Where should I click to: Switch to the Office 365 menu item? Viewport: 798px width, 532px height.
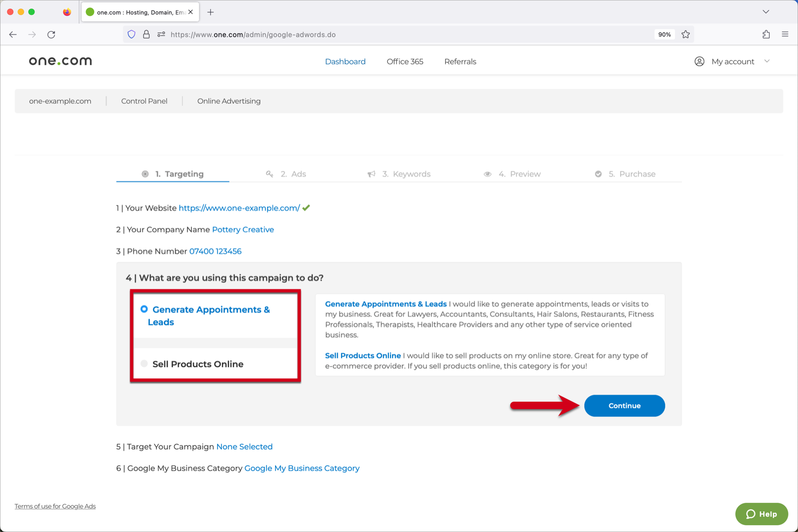404,61
